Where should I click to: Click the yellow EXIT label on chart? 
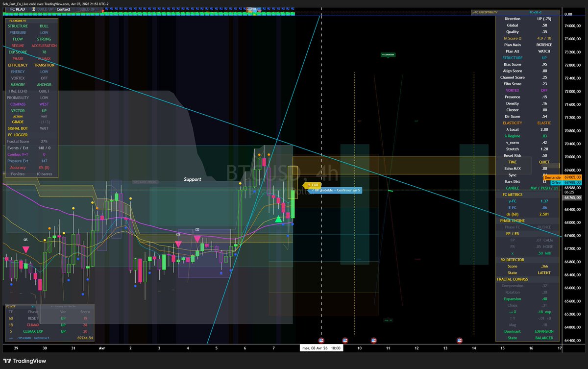pyautogui.click(x=311, y=185)
